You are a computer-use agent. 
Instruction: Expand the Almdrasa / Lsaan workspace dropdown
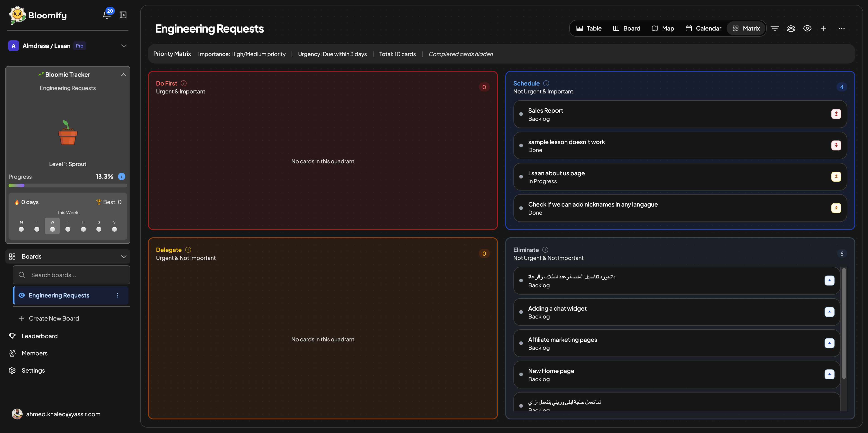pos(124,46)
